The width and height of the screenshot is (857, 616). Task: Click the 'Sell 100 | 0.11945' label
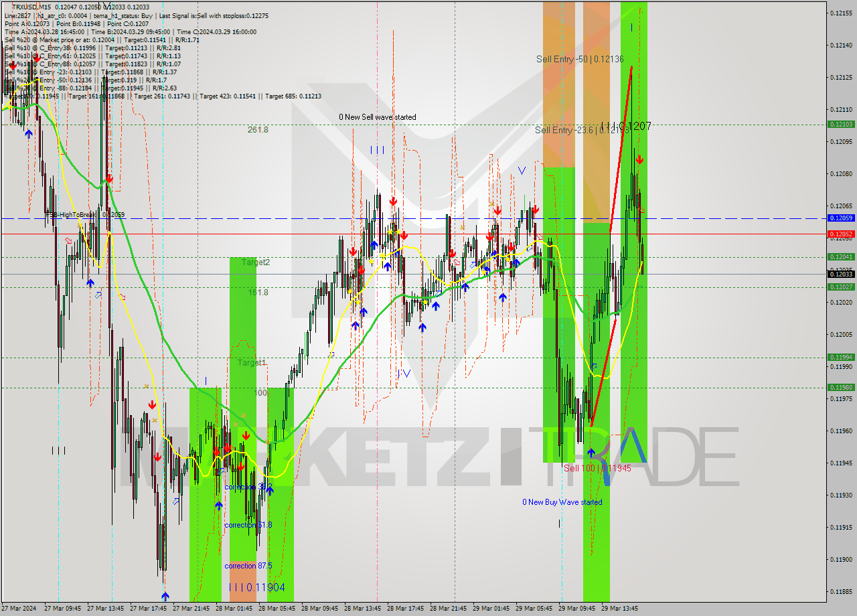click(x=597, y=469)
